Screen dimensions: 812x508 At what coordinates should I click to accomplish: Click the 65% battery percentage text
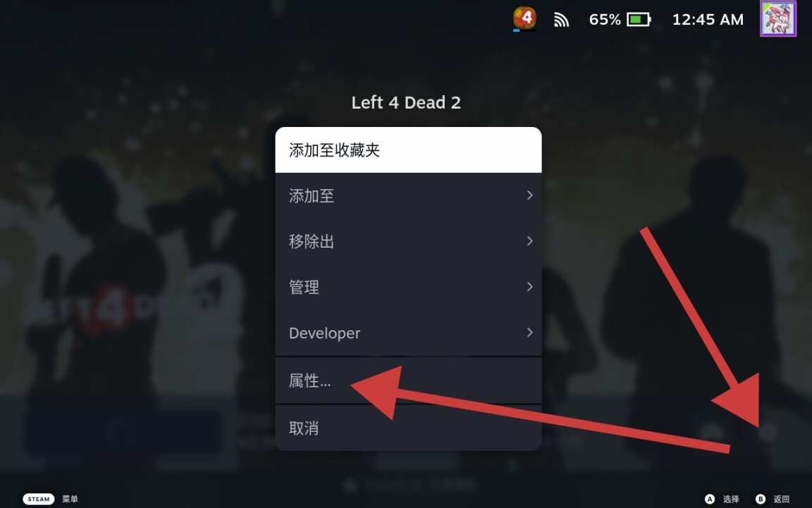(604, 20)
